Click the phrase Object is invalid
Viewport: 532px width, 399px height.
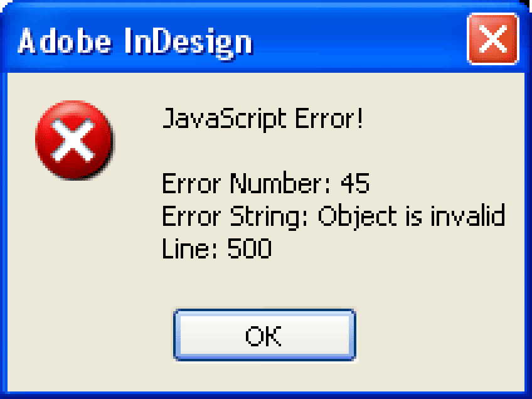[x=412, y=216]
